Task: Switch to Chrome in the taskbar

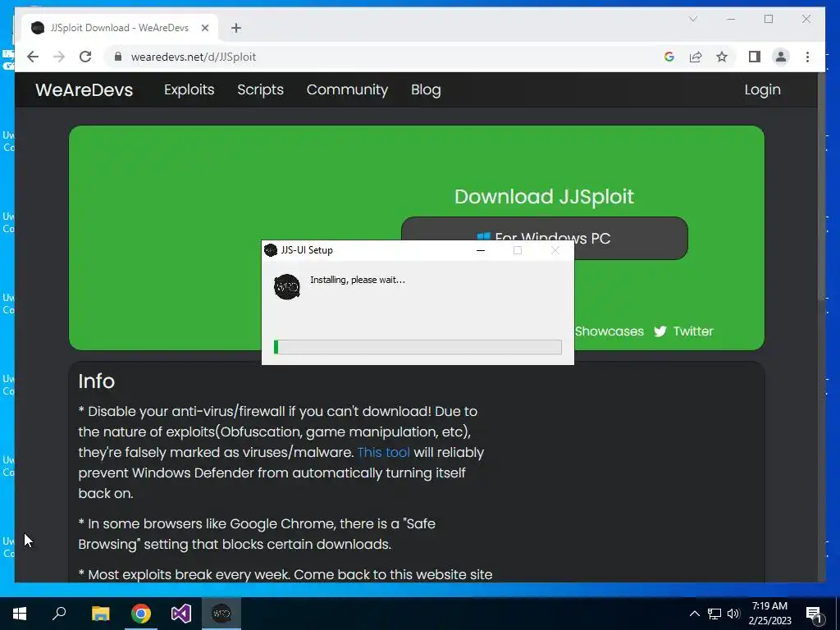Action: pos(141,614)
